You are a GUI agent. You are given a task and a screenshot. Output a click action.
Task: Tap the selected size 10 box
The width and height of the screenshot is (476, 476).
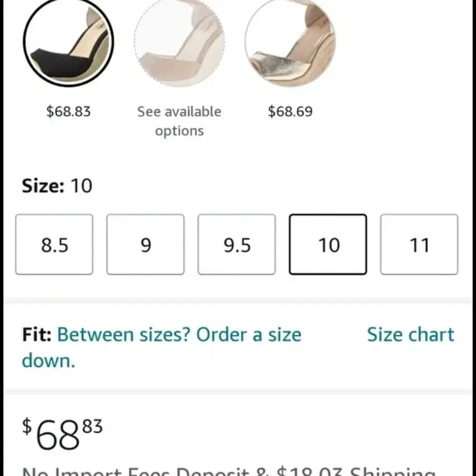(328, 244)
